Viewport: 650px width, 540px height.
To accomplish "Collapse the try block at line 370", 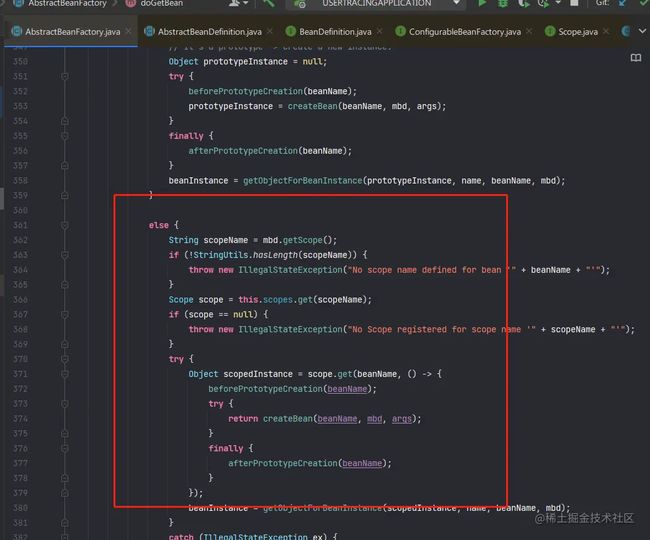I will (65, 359).
